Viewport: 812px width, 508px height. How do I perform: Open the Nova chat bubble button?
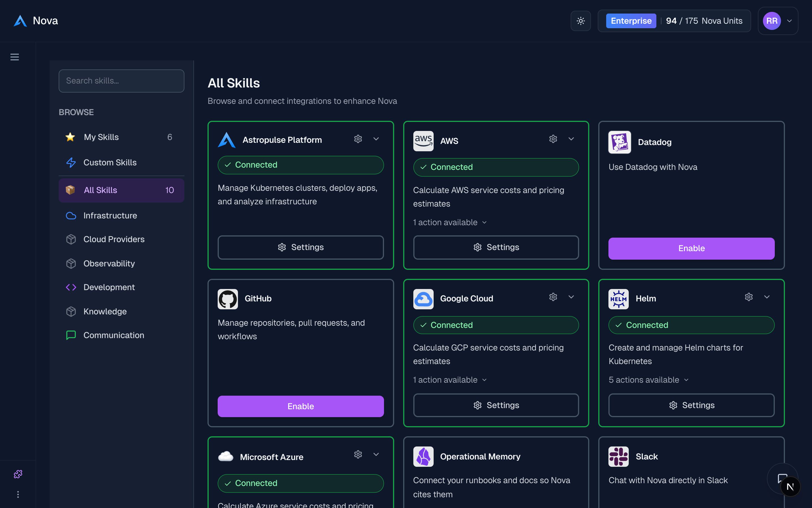click(783, 479)
